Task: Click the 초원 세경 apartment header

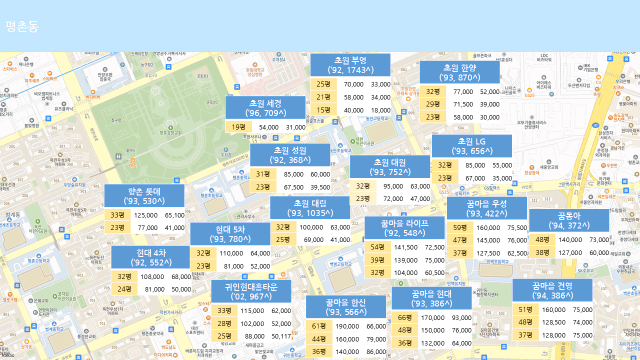Action: coord(265,108)
